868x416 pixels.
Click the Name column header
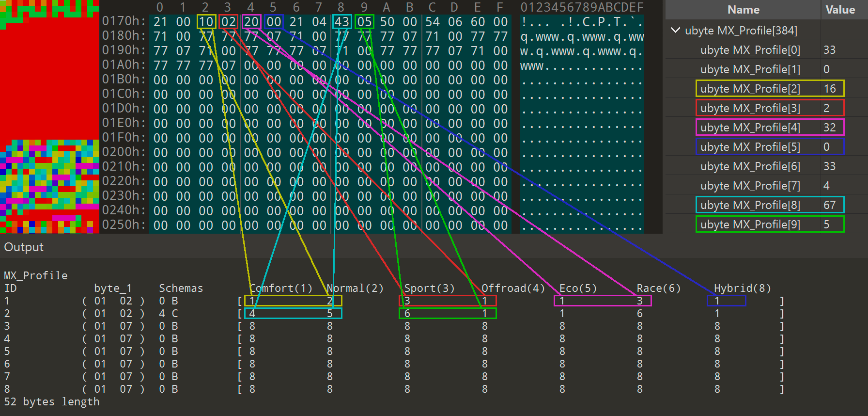[x=743, y=10]
